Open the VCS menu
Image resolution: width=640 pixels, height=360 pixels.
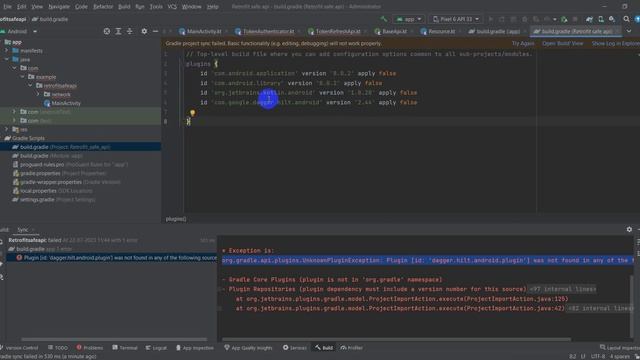[x=172, y=7]
